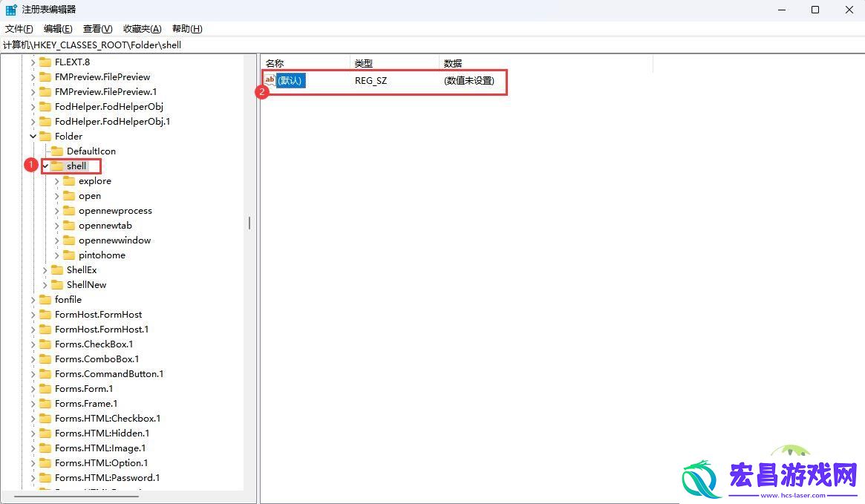Screen dimensions: 865x504
Task: Expand the ShellNew key
Action: 45,285
